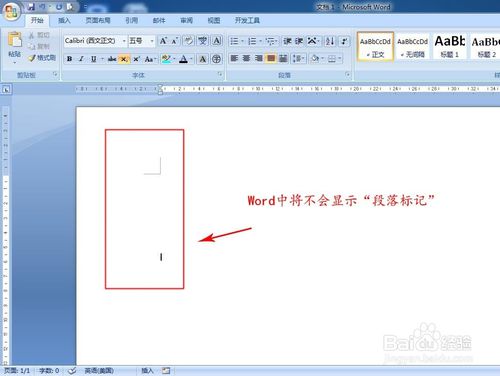
Task: Undo last action in quick access toolbar
Action: click(43, 7)
